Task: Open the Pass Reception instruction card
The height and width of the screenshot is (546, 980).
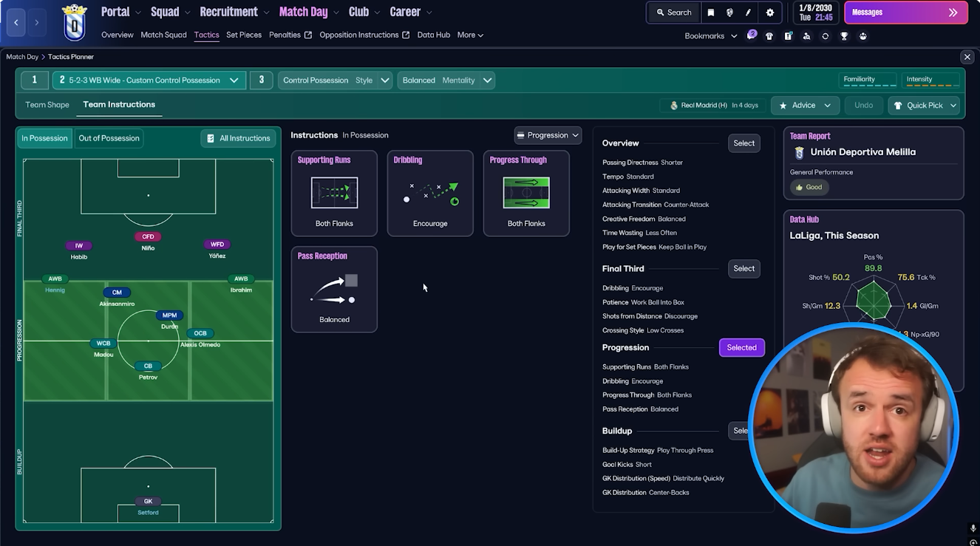Action: coord(334,290)
